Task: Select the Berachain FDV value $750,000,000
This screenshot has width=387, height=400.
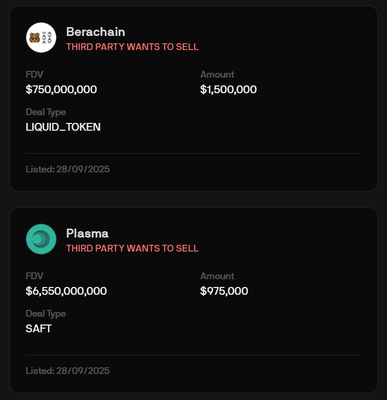Action: coord(61,89)
